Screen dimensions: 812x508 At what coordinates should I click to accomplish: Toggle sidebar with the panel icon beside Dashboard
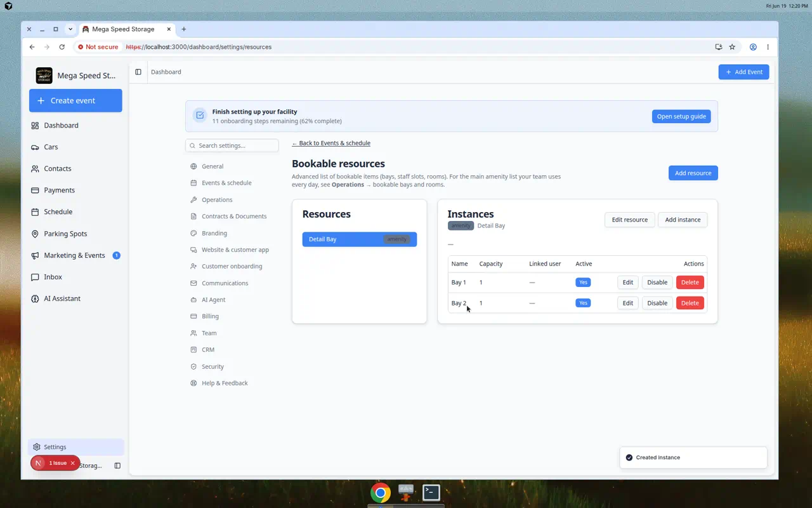(x=138, y=72)
